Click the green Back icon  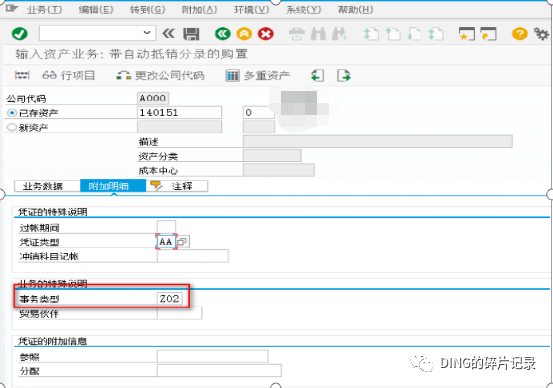[223, 34]
